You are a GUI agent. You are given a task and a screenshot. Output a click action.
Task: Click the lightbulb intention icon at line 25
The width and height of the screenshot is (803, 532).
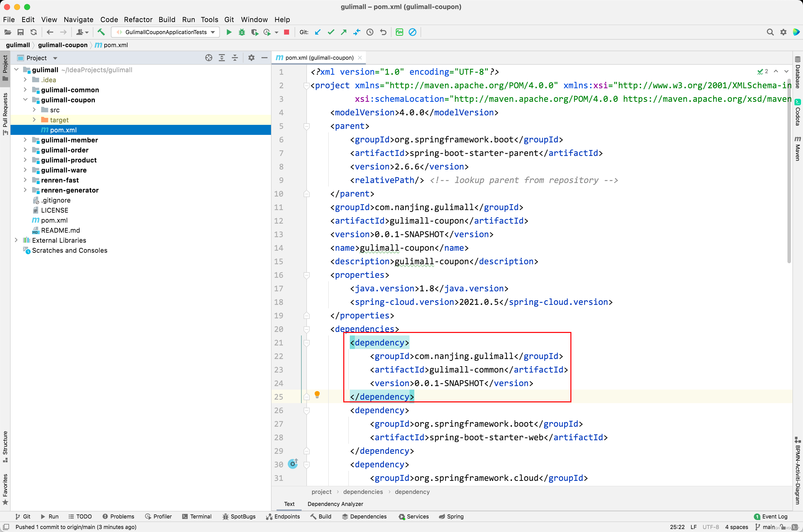317,394
